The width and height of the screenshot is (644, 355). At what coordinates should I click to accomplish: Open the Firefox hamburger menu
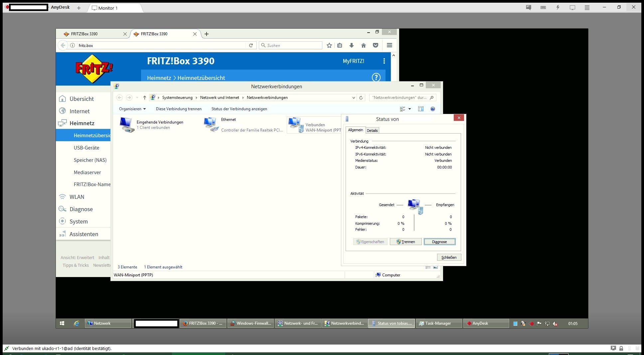coord(390,45)
